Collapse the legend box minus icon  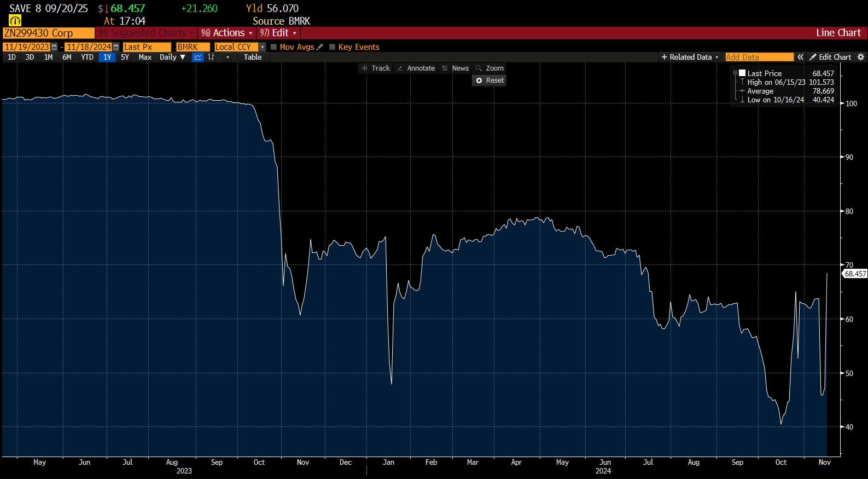click(735, 73)
